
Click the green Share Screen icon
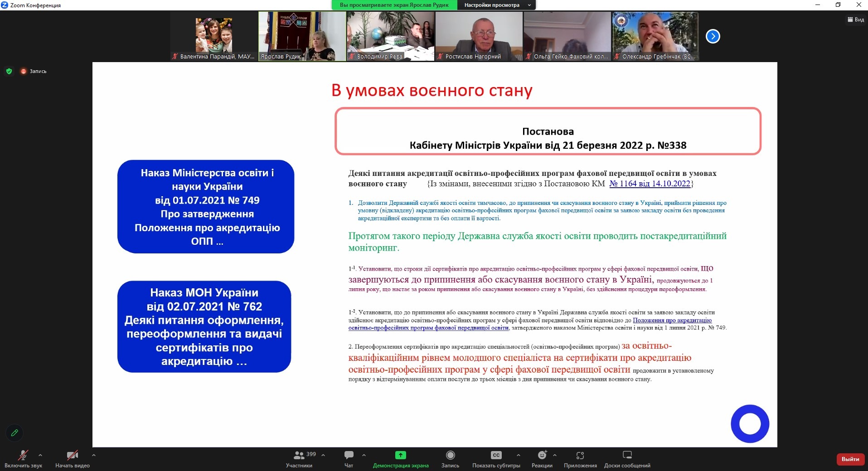(x=400, y=455)
